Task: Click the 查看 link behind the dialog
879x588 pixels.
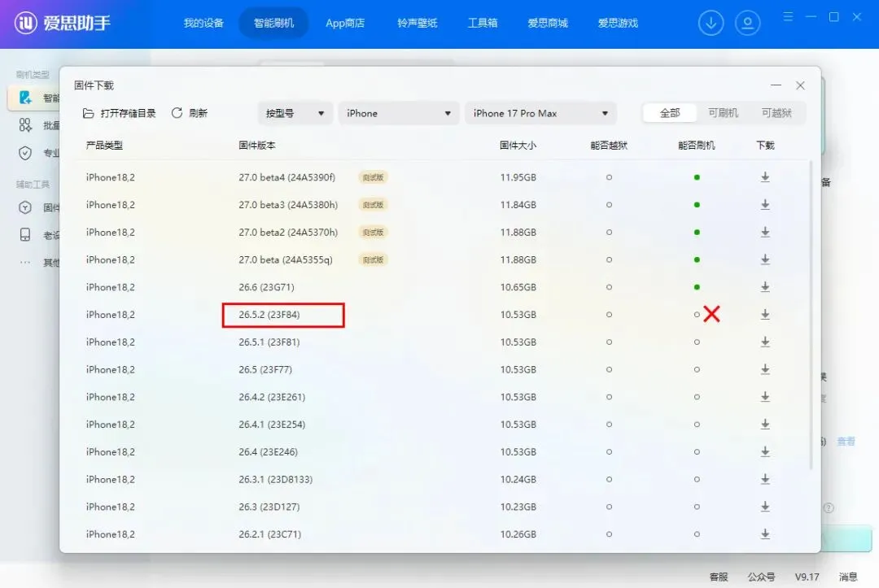Action: point(846,442)
